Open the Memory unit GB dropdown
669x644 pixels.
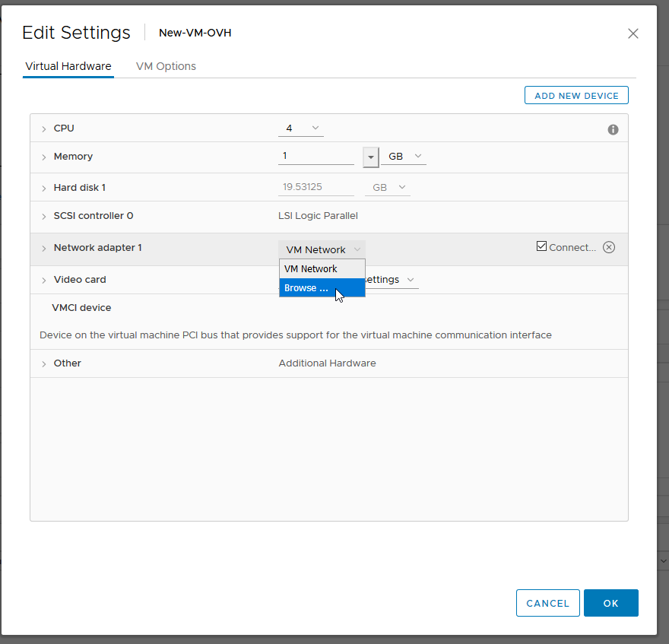[x=403, y=157]
